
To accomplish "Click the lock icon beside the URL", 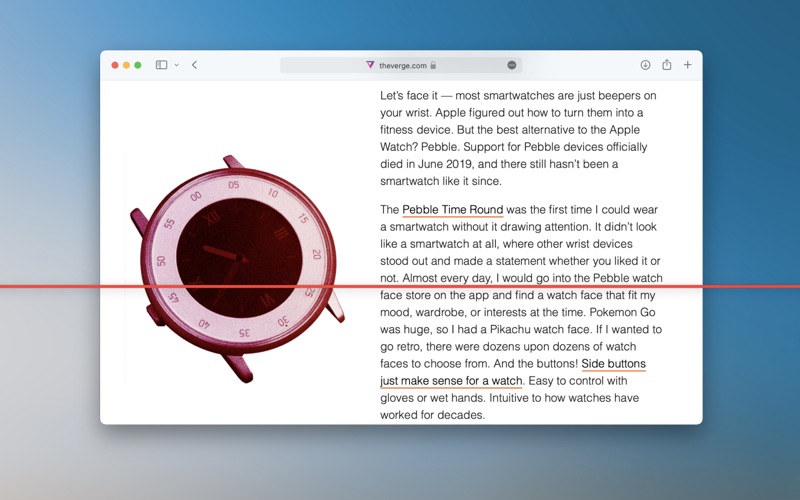I will [x=433, y=65].
